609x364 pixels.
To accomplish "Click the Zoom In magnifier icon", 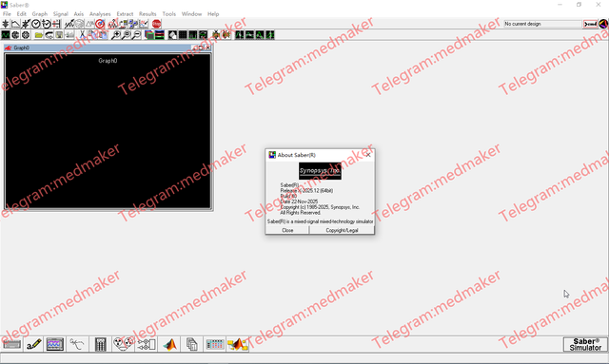I will pos(116,35).
